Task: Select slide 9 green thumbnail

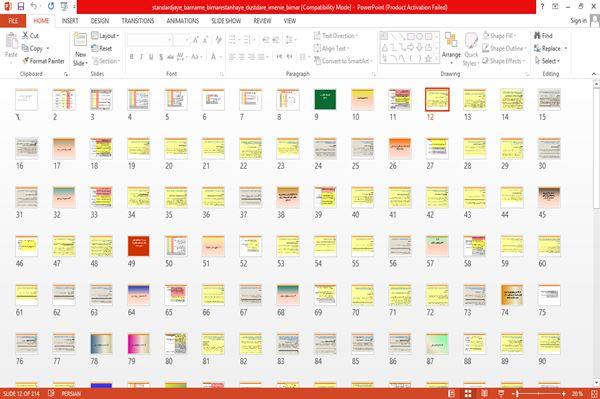Action: click(x=325, y=99)
